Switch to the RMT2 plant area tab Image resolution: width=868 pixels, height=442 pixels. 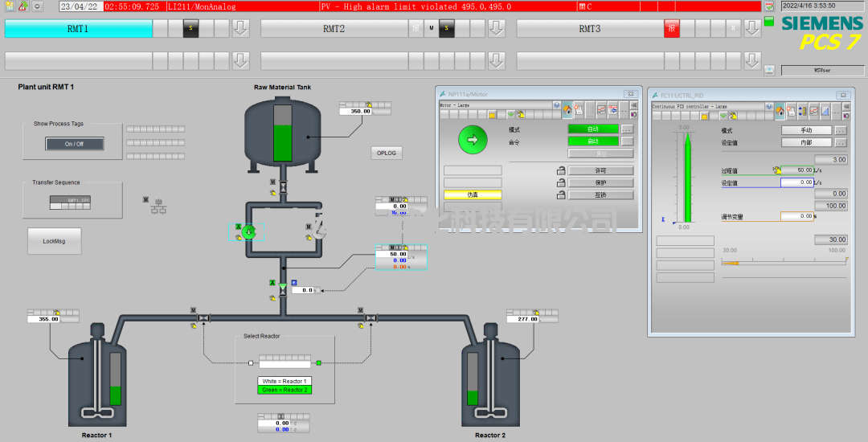pyautogui.click(x=334, y=29)
